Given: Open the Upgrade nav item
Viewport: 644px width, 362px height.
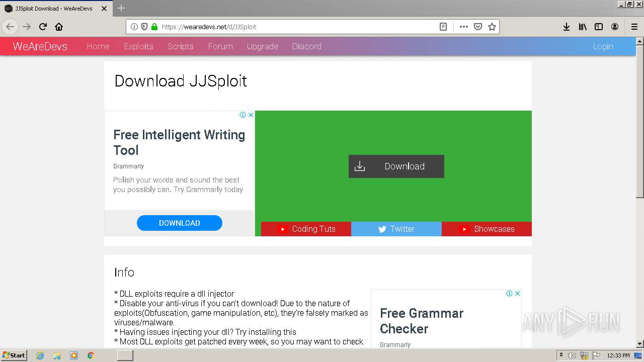Looking at the screenshot, I should pos(262,46).
